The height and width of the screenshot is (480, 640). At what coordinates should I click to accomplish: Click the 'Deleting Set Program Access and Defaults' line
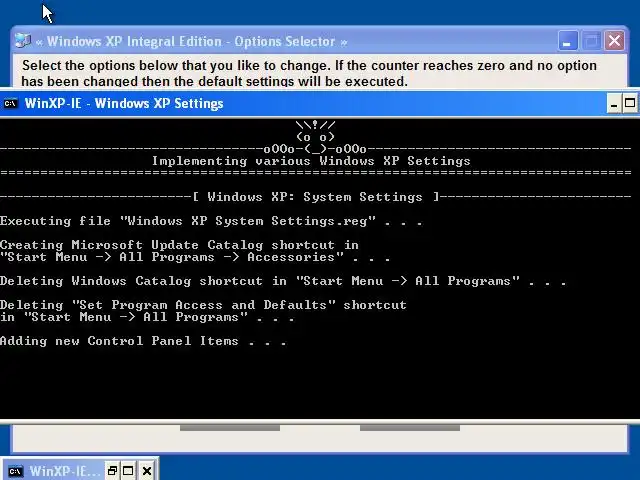pyautogui.click(x=203, y=305)
